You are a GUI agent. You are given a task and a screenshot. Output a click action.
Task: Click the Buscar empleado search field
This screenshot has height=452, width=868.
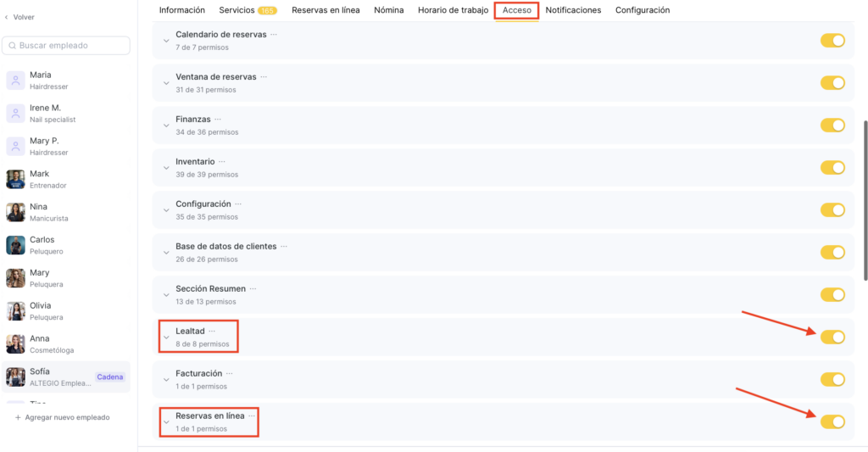pyautogui.click(x=67, y=45)
